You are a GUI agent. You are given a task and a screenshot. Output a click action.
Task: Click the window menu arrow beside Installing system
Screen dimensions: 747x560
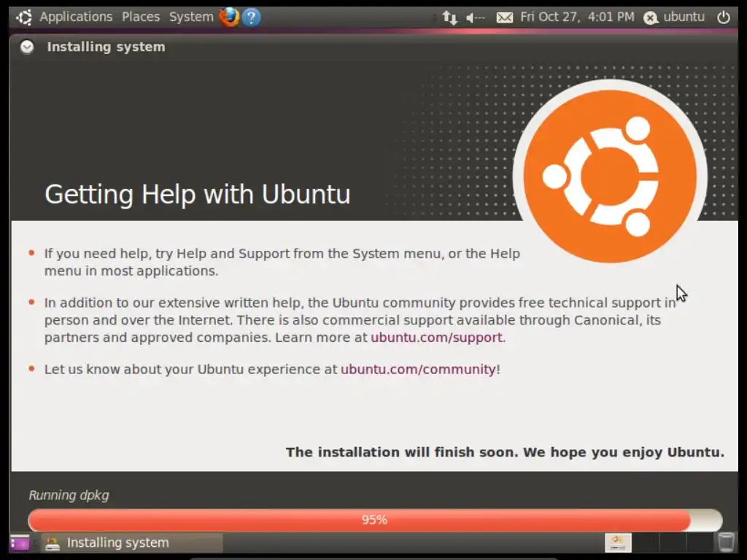[27, 47]
